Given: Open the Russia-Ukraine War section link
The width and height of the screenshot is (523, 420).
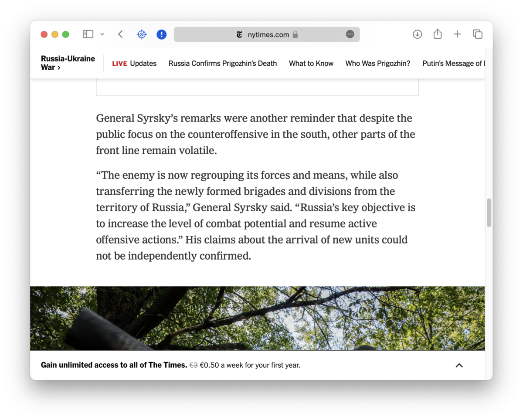Looking at the screenshot, I should coord(68,63).
